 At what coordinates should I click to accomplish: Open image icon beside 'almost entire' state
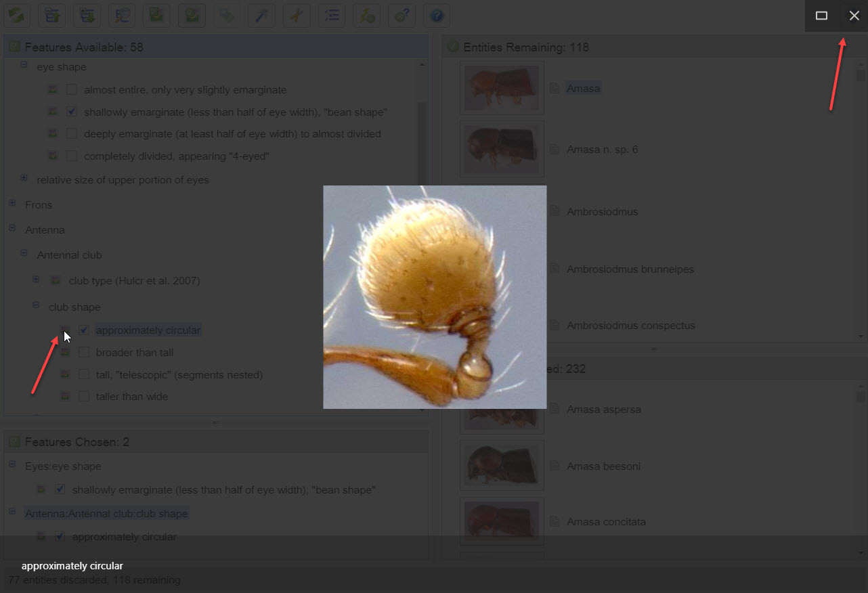tap(53, 89)
